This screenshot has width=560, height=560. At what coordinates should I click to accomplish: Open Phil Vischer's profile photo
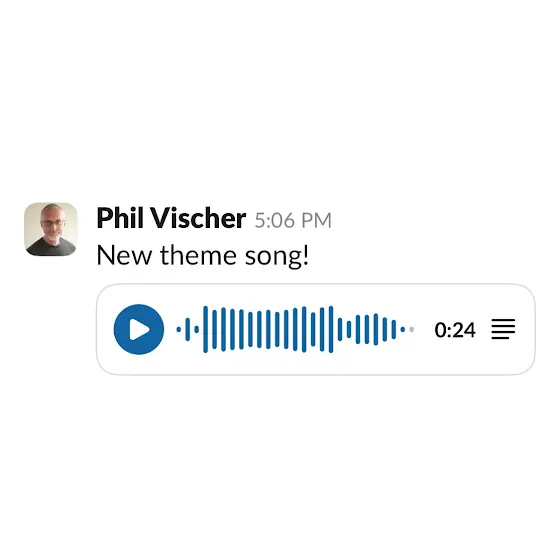(x=51, y=229)
